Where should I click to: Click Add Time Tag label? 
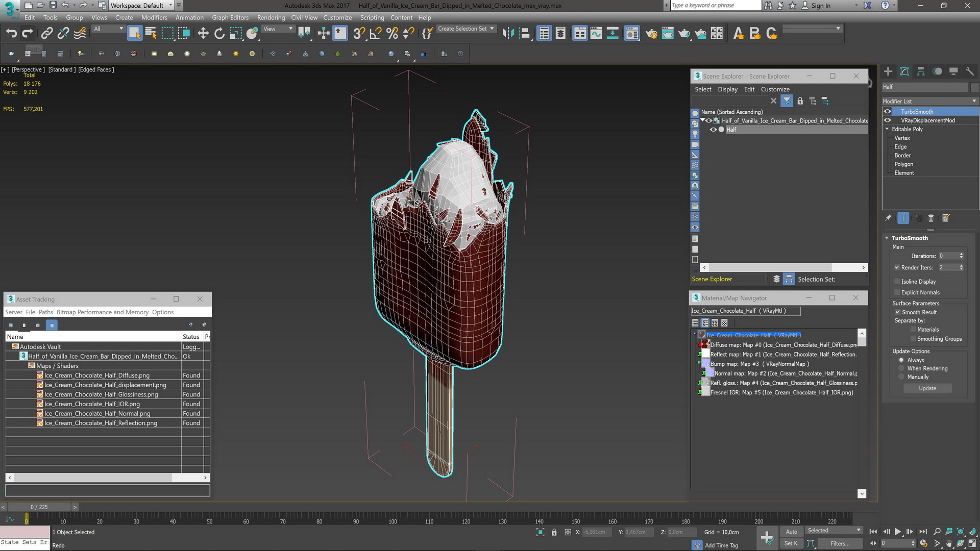(x=721, y=545)
